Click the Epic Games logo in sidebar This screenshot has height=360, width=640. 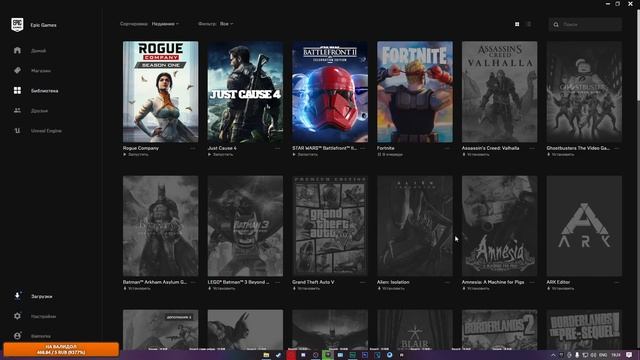tap(17, 25)
